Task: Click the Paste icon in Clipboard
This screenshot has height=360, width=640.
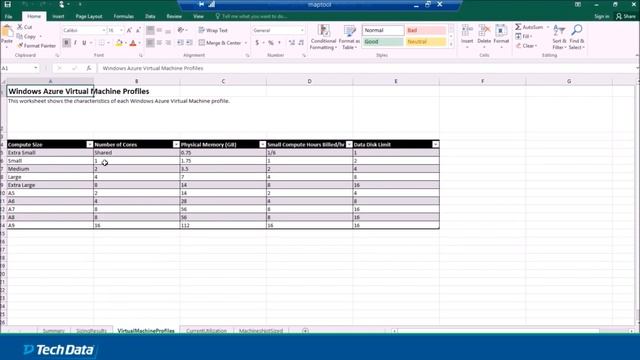Action: pos(7,32)
